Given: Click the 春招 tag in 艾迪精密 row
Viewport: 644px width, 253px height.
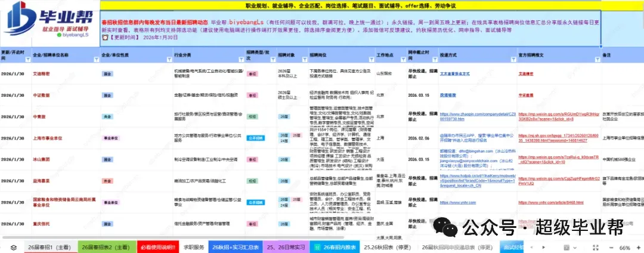Looking at the screenshot, I should 252,74.
